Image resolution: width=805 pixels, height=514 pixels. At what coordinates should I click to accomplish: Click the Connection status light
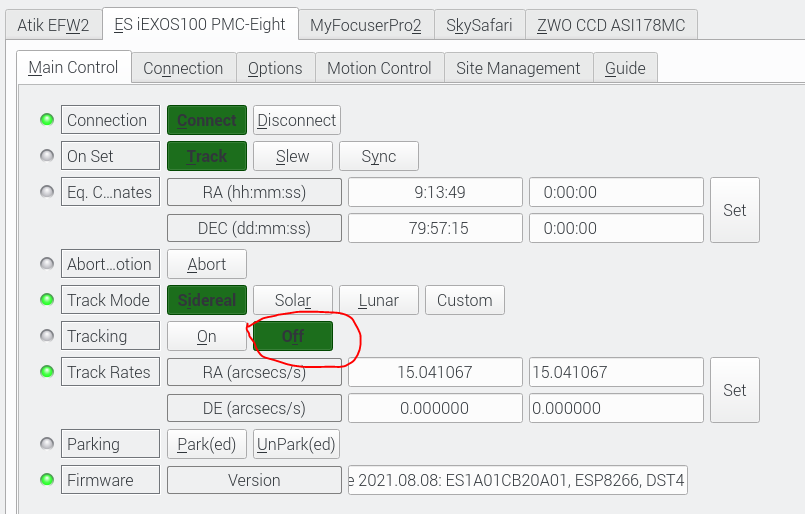[x=47, y=120]
